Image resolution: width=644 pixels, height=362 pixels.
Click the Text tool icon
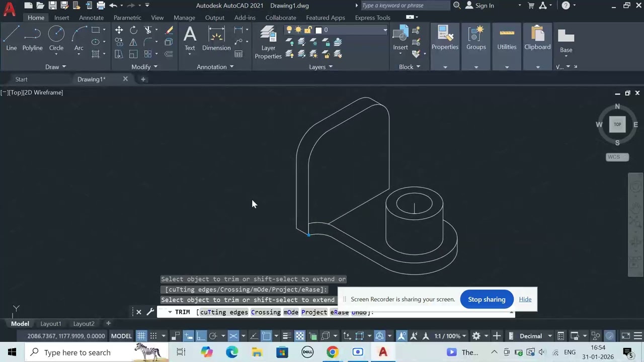pos(190,39)
